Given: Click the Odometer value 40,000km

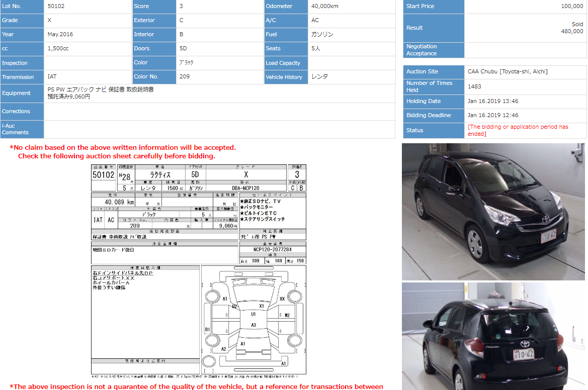Looking at the screenshot, I should pyautogui.click(x=325, y=6).
